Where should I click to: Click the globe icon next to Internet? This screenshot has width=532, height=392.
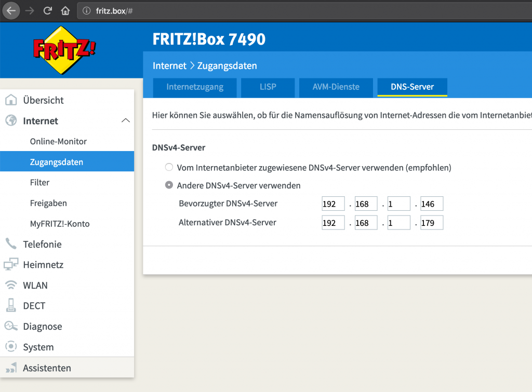(x=11, y=120)
